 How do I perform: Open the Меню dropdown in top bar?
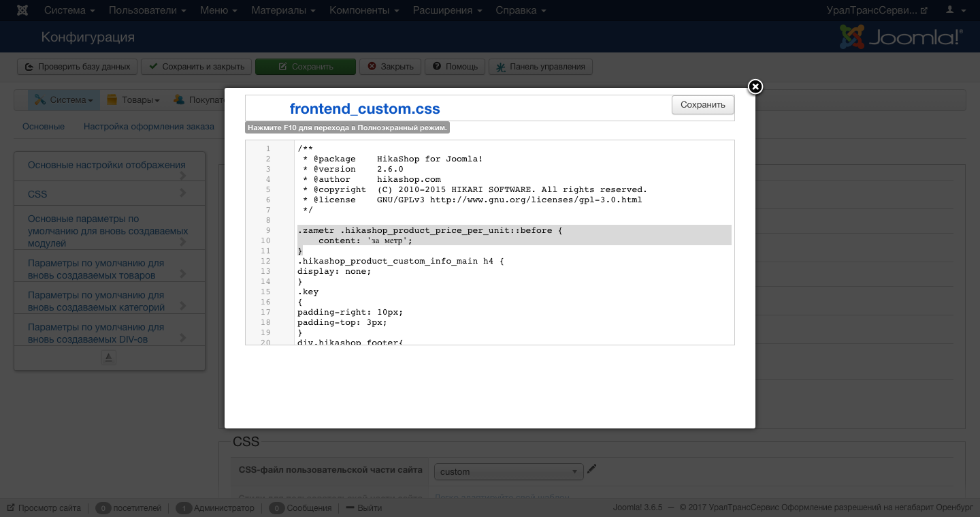tap(218, 10)
